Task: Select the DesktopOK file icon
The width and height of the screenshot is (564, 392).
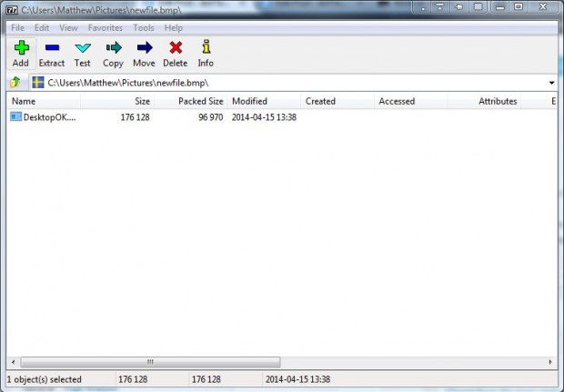Action: [x=15, y=116]
